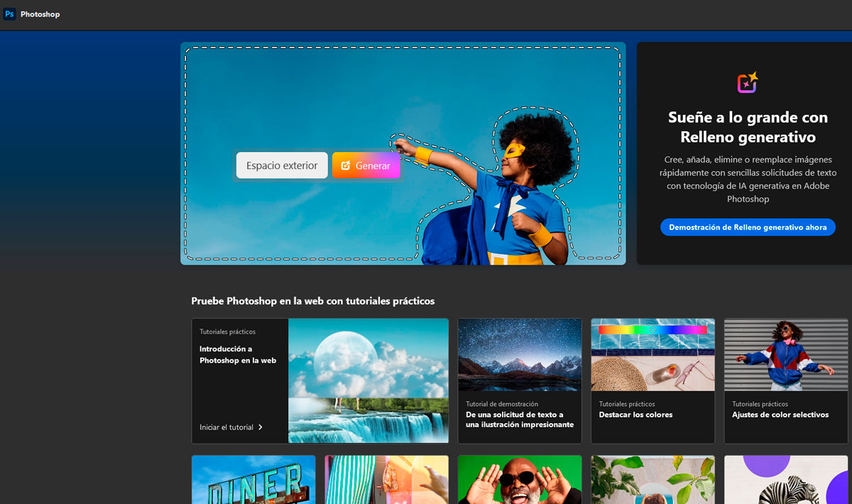Screen dimensions: 852x504
Task: Open the striped fabric tutorial thumbnail
Action: 387,480
